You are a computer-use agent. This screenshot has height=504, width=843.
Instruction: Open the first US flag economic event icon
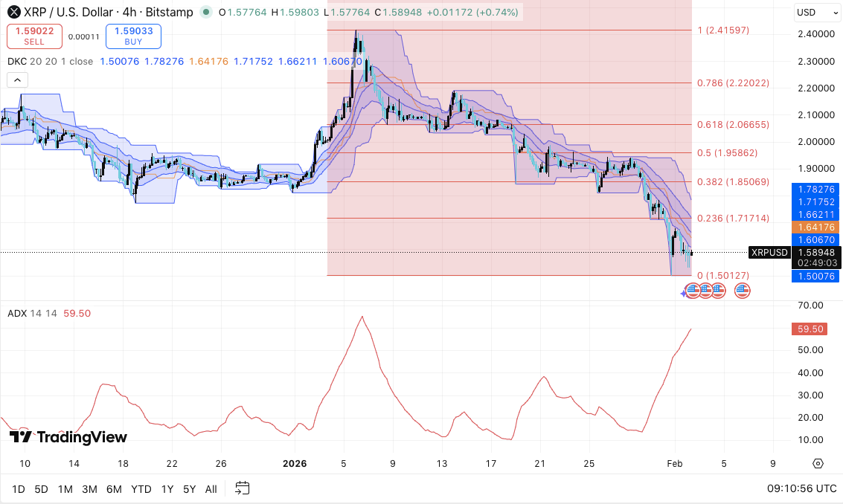coord(693,290)
